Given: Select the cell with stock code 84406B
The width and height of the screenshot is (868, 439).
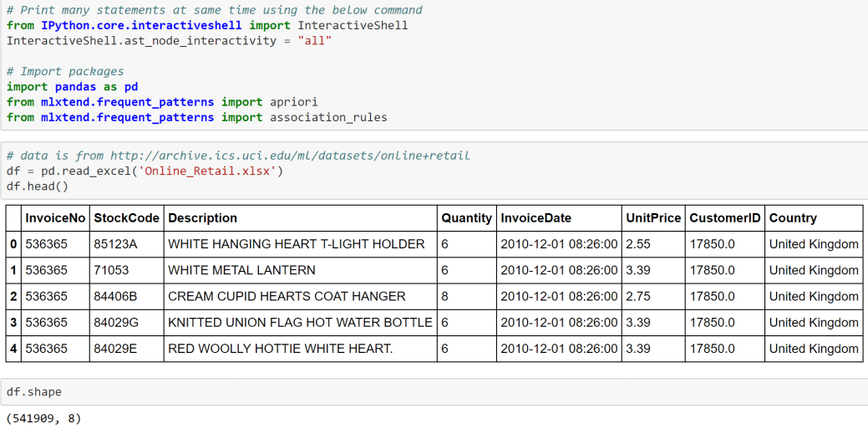Looking at the screenshot, I should coord(126,297).
